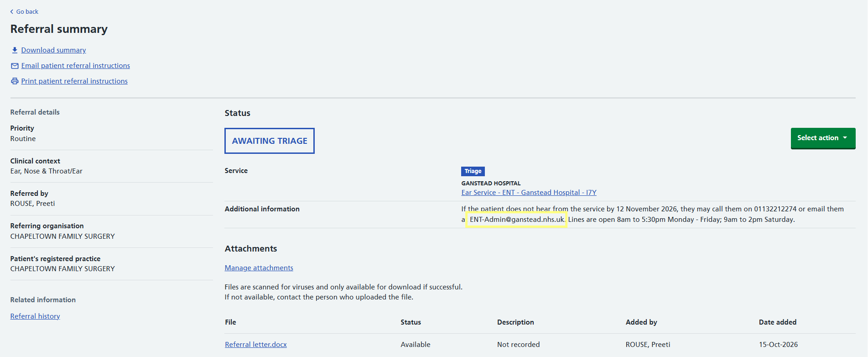This screenshot has height=357, width=868.
Task: Click the download arrow icon
Action: point(15,50)
